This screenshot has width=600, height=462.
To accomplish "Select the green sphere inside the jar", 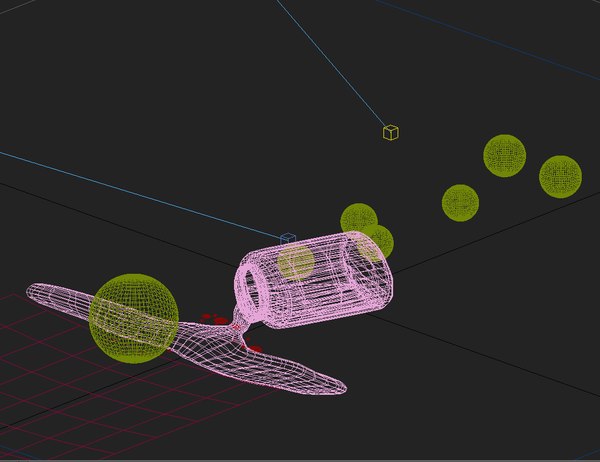I will (x=296, y=262).
